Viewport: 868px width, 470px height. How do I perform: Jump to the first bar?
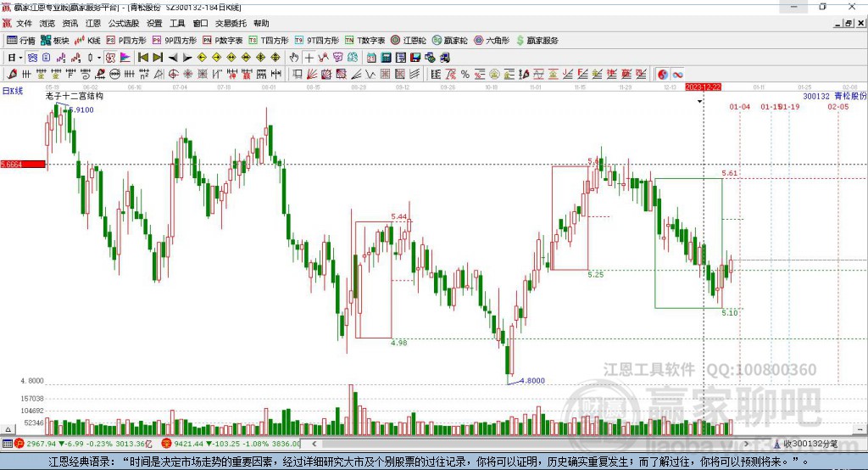143,58
